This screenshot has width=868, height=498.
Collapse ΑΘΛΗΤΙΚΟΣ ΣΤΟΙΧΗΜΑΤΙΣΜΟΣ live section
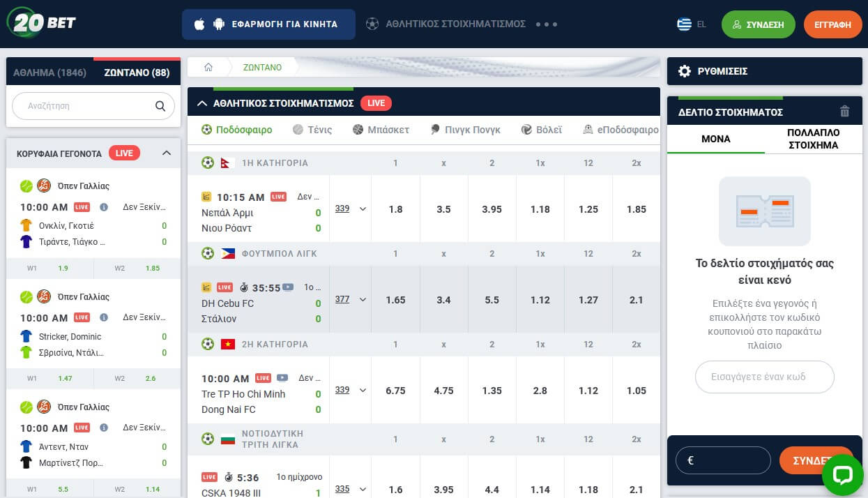click(x=202, y=103)
